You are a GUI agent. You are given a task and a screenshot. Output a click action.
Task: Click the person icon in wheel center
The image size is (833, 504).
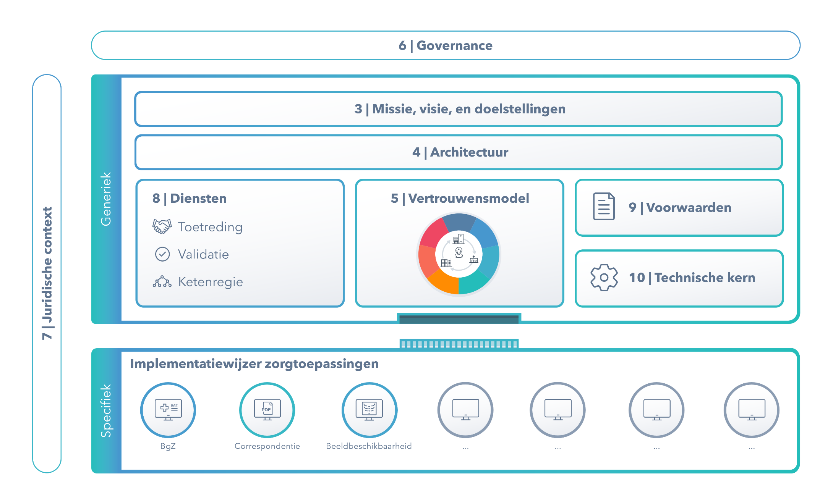[x=459, y=252]
